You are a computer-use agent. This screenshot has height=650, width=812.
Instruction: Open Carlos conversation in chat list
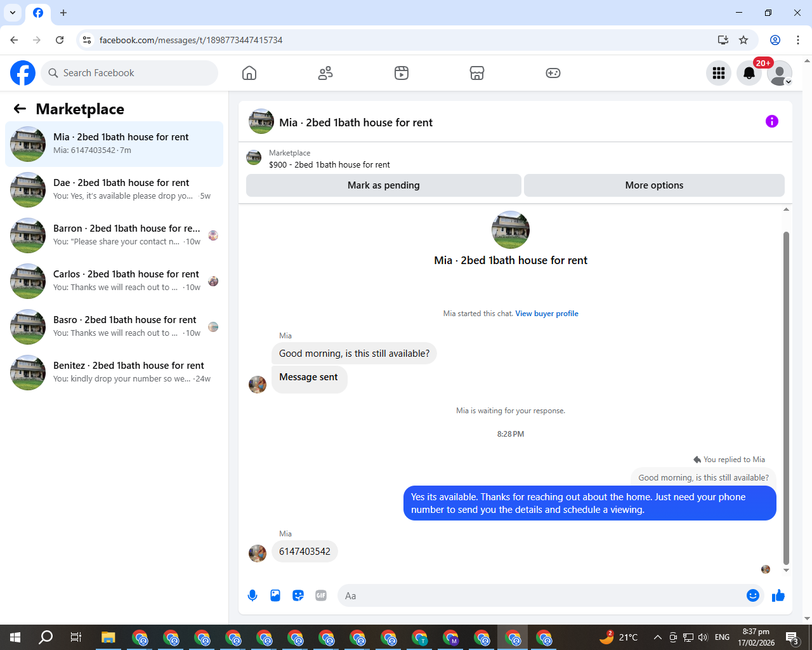pos(114,281)
